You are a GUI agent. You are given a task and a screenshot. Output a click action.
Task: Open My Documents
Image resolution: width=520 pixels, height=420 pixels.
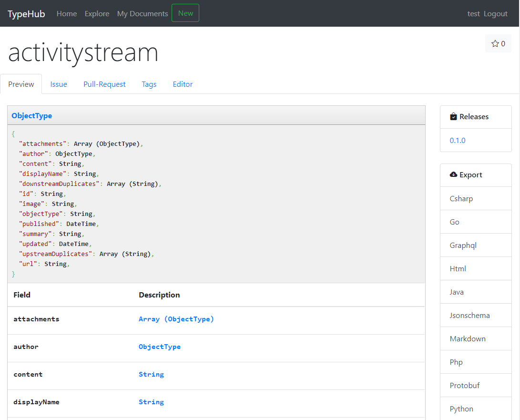tap(143, 14)
